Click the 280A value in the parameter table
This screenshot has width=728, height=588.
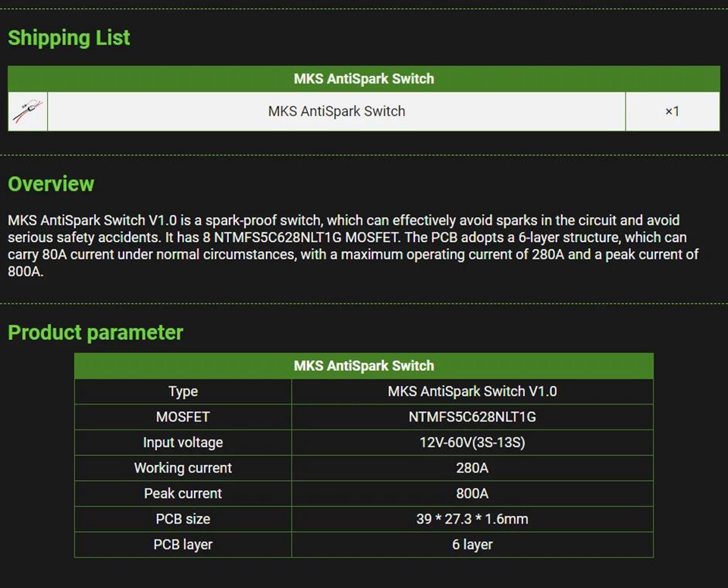[x=472, y=468]
